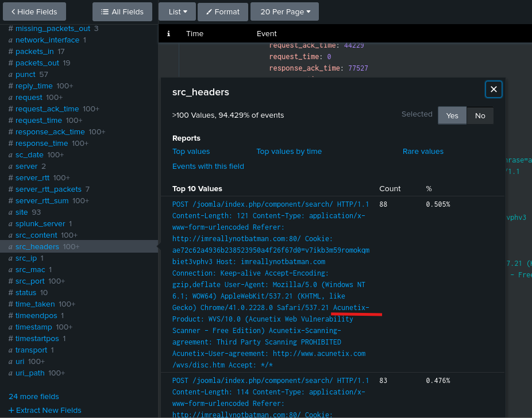Screen dimensions: 532x418
Task: Open the uri_path field
Action: 30,373
